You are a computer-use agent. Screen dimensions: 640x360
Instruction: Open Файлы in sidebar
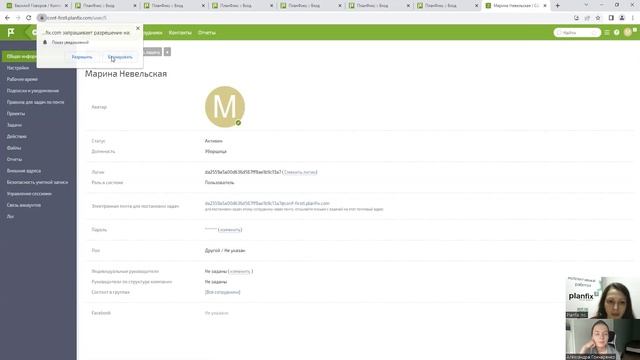pyautogui.click(x=14, y=148)
